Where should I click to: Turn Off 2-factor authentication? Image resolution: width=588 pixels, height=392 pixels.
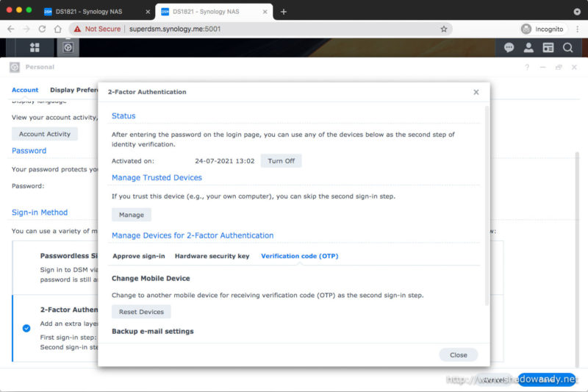coord(281,161)
